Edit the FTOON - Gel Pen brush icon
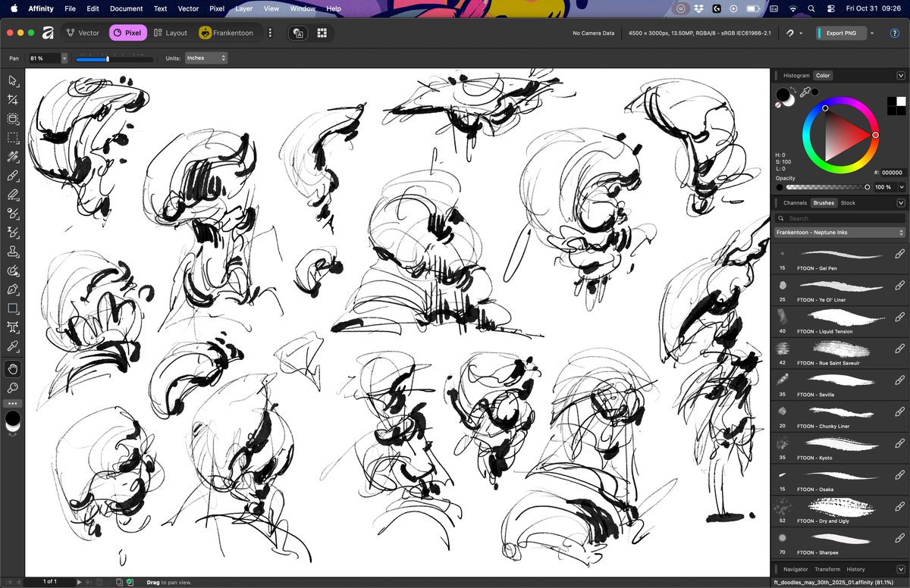 [899, 255]
